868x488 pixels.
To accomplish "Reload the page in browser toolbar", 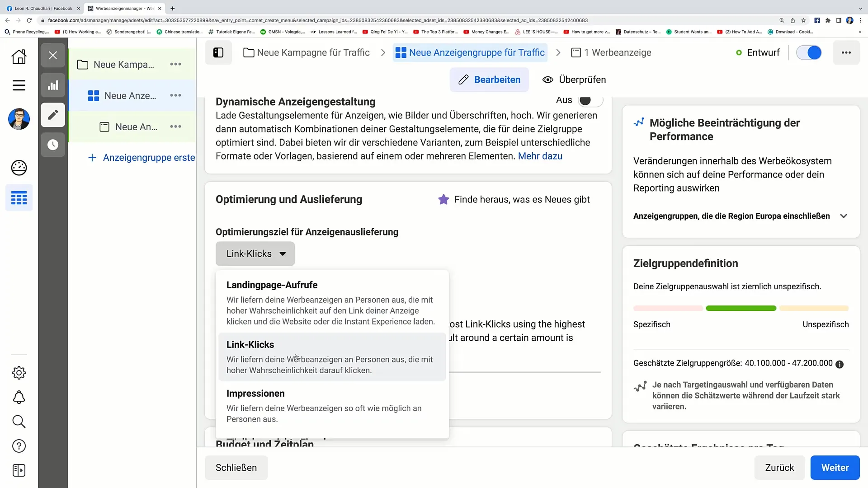I will [29, 20].
